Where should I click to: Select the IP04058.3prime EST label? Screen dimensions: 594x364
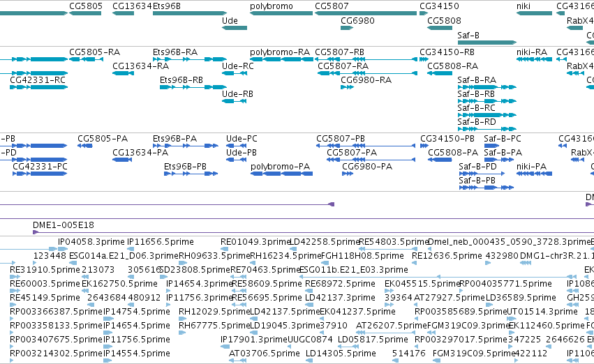(x=91, y=242)
